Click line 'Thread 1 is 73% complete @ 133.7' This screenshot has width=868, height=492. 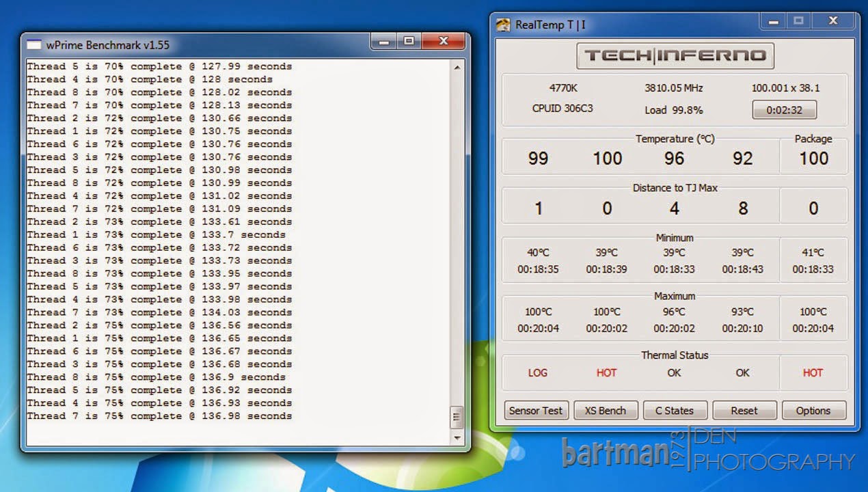(x=156, y=234)
